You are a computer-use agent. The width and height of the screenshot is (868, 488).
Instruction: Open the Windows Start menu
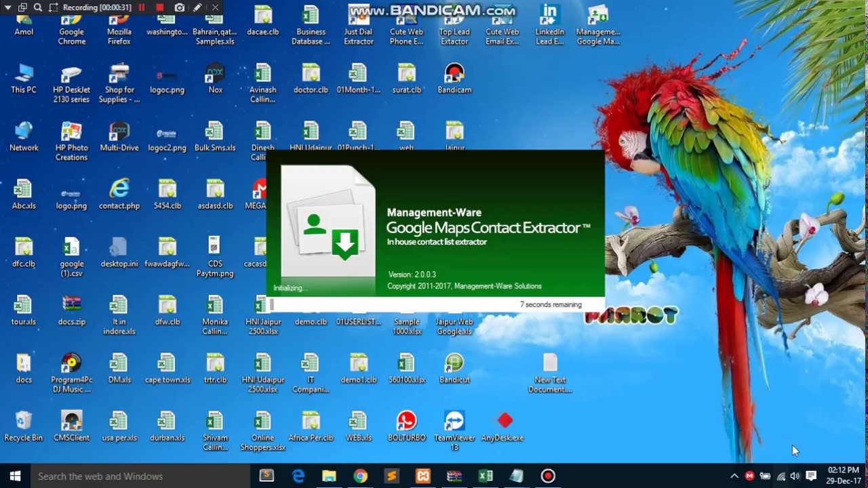click(15, 476)
